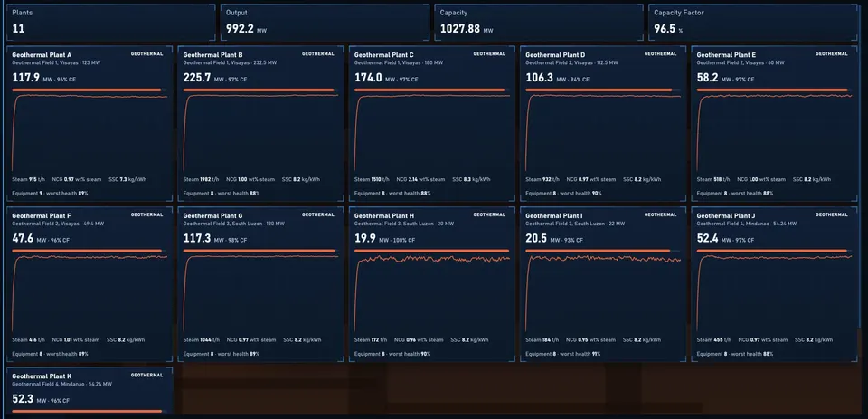This screenshot has height=419, width=868.
Task: Click the Plant H fluctuating trend chart
Action: coord(432,293)
